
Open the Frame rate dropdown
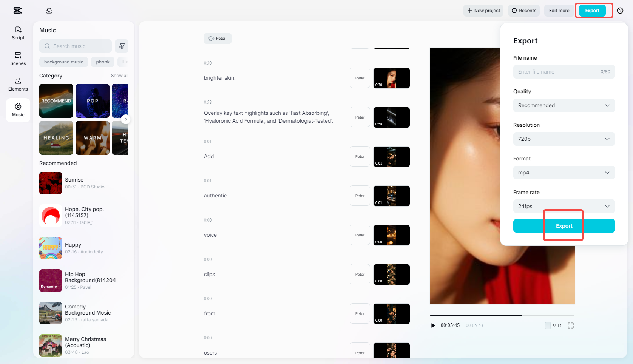564,206
